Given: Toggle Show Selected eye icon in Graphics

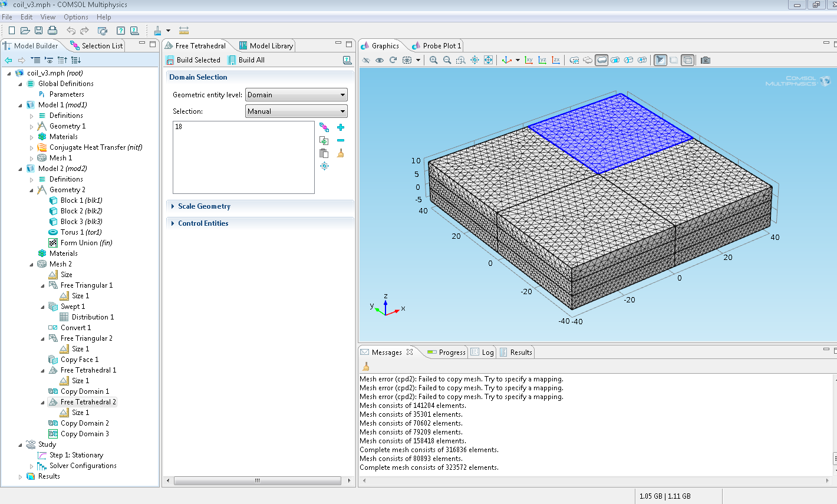Looking at the screenshot, I should pyautogui.click(x=380, y=60).
